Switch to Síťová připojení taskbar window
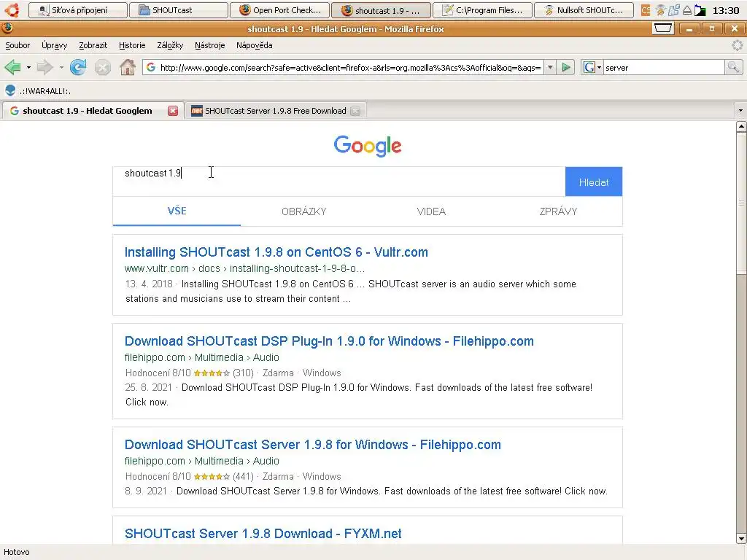Image resolution: width=747 pixels, height=560 pixels. pyautogui.click(x=78, y=10)
